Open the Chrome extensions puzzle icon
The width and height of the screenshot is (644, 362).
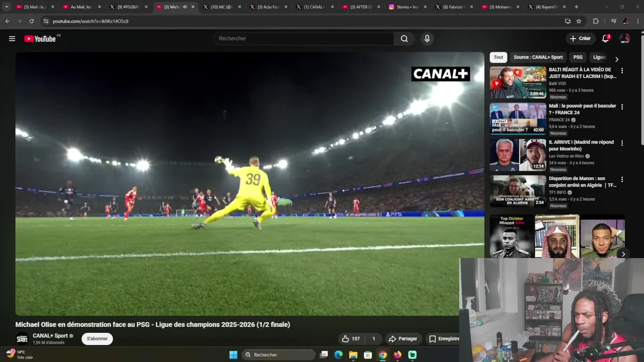596,21
